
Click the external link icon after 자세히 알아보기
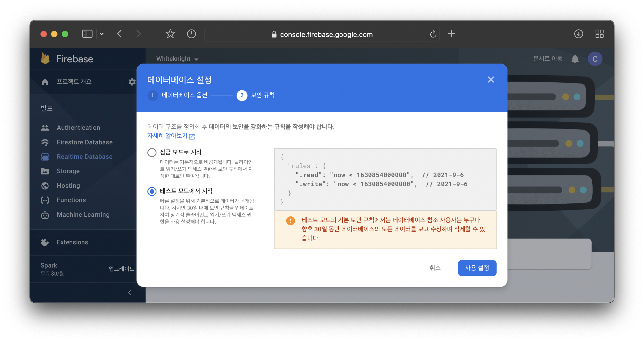(192, 136)
